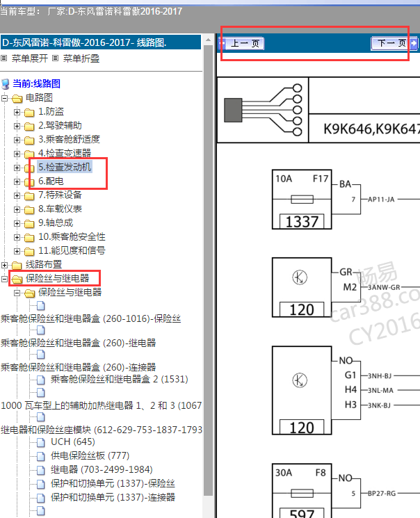Open 保护和切换单元 (1337)-保险丝 page
Image resolution: width=420 pixels, height=518 pixels.
click(113, 483)
